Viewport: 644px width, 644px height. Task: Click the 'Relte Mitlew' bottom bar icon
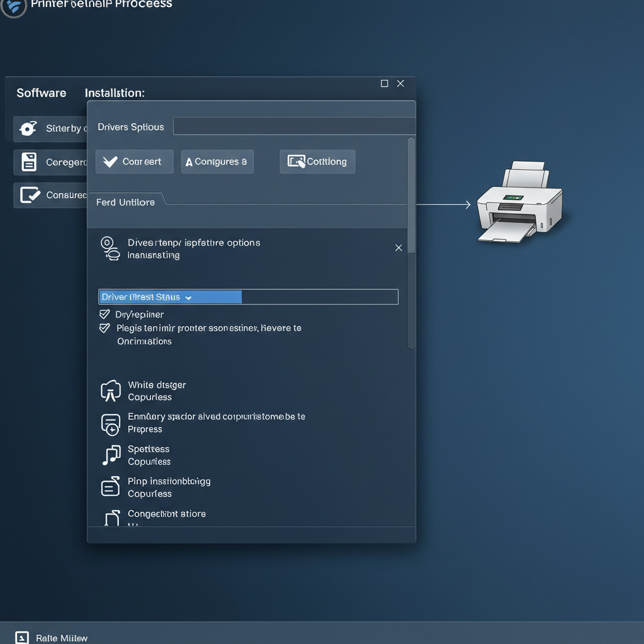pyautogui.click(x=22, y=637)
